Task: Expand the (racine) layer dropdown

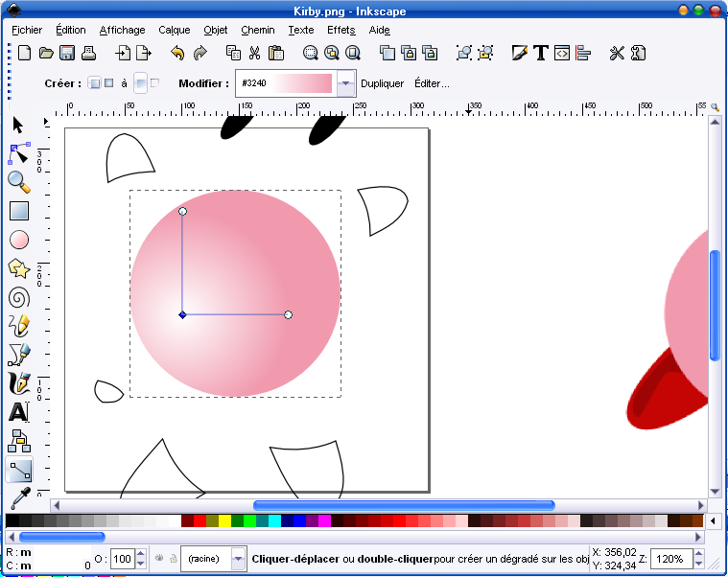Action: point(238,559)
